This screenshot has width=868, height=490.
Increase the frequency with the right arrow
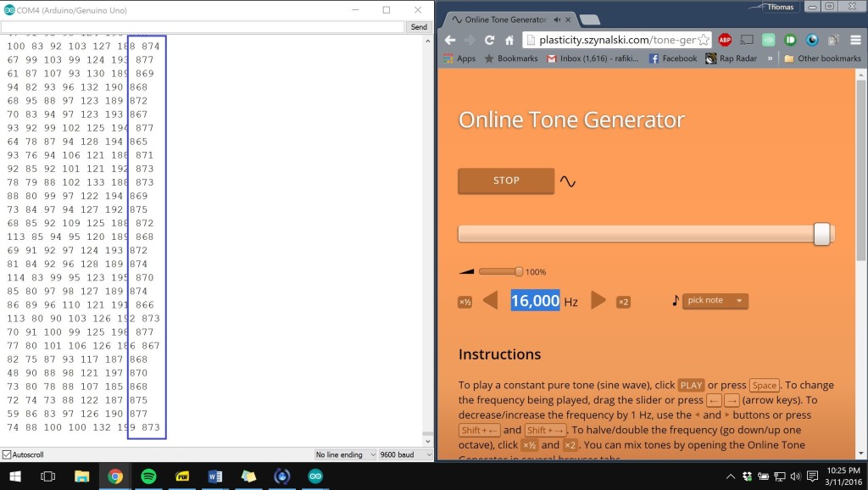click(598, 301)
